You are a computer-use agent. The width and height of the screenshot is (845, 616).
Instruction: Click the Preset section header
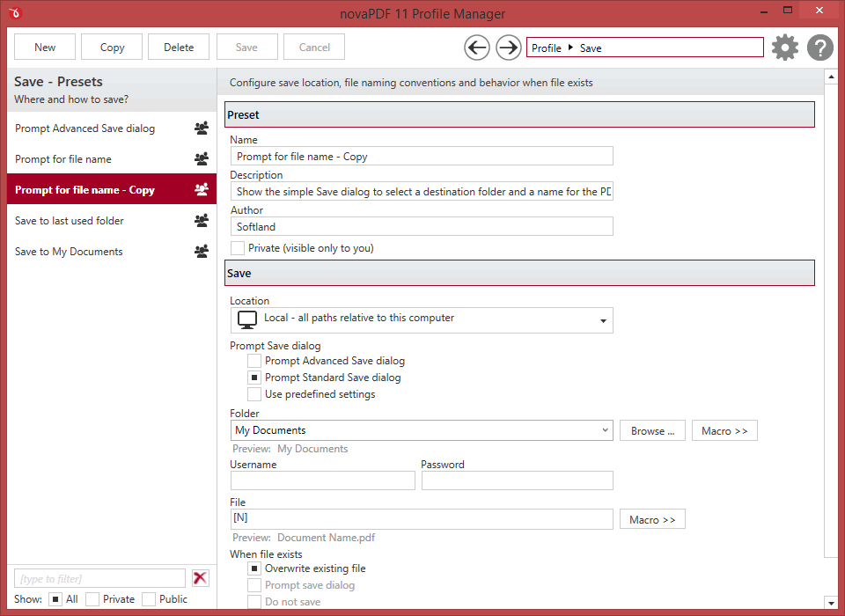click(519, 114)
